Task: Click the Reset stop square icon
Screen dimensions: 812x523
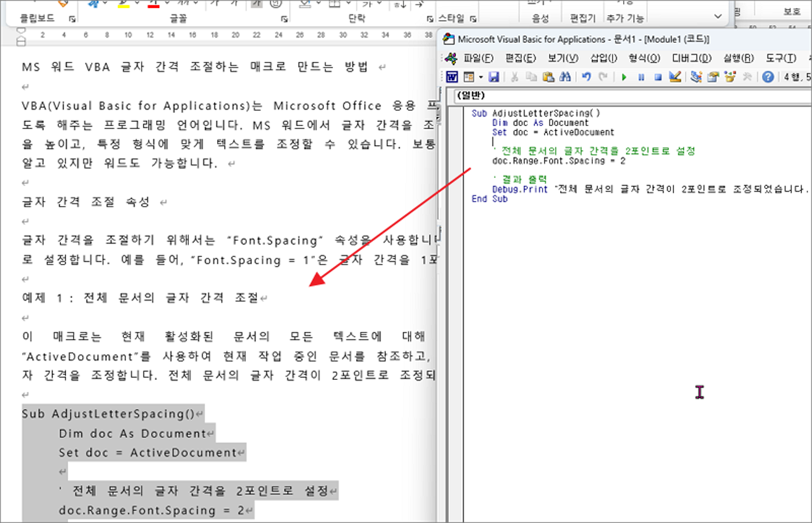Action: pyautogui.click(x=657, y=77)
